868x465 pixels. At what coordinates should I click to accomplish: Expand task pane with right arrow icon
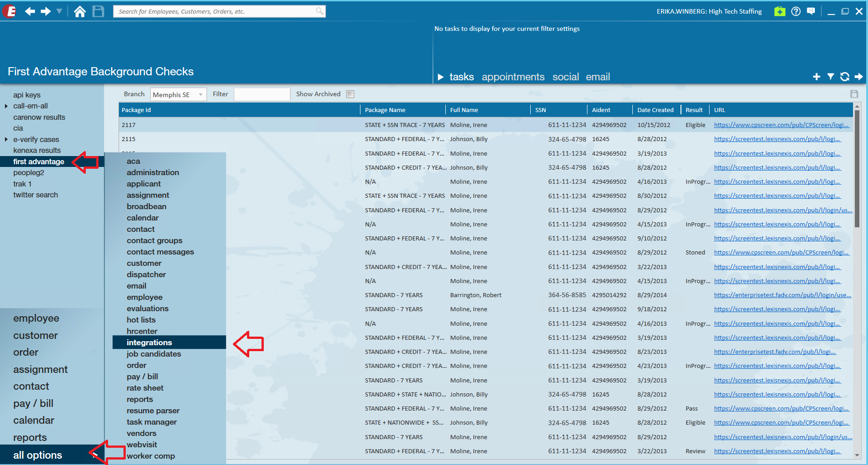[x=858, y=77]
